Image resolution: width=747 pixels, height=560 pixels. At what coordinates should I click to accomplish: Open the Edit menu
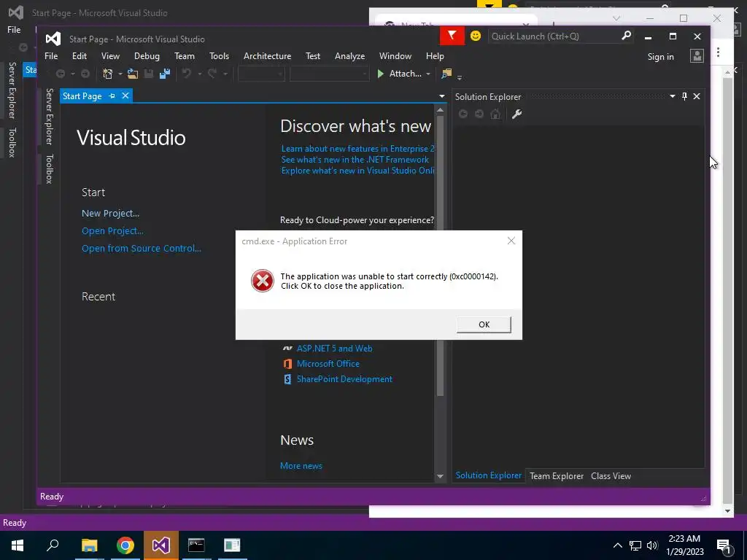(x=80, y=56)
